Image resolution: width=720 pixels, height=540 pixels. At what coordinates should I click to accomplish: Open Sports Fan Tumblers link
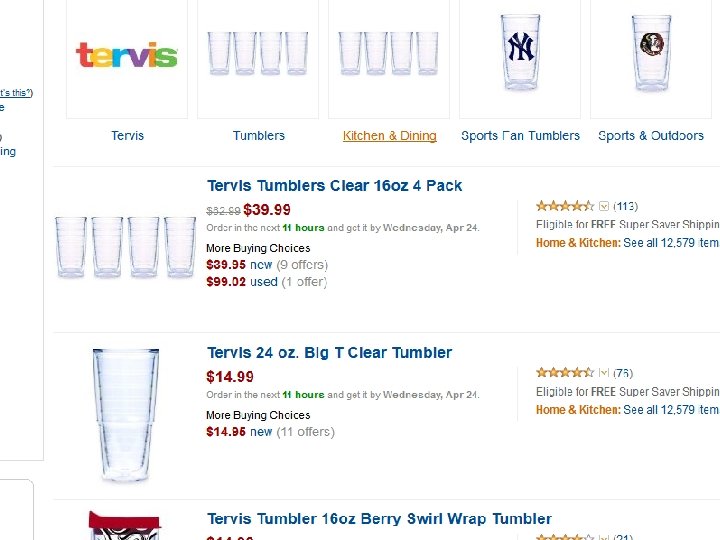(x=520, y=136)
